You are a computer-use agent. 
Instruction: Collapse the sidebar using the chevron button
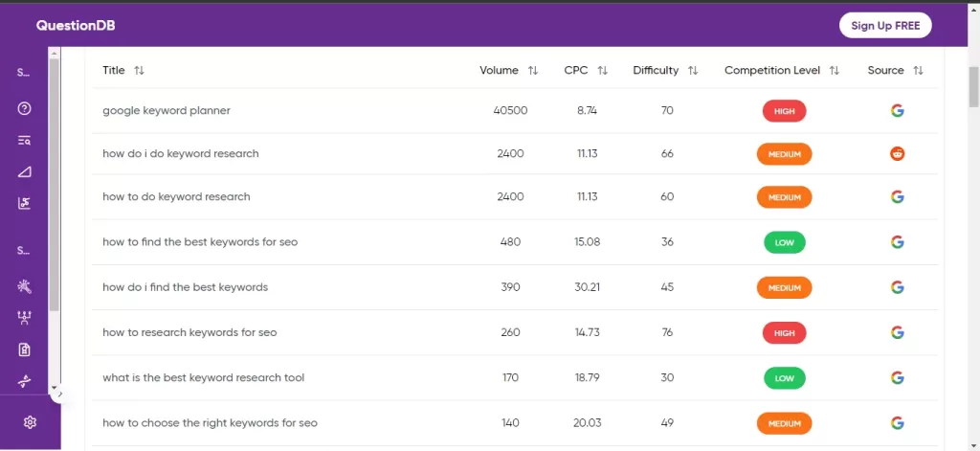(x=57, y=394)
